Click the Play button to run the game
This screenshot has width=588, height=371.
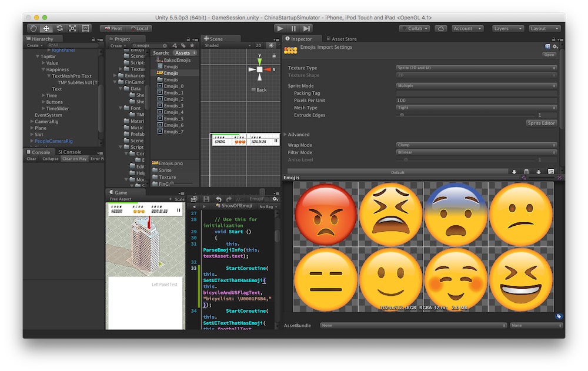pyautogui.click(x=280, y=28)
